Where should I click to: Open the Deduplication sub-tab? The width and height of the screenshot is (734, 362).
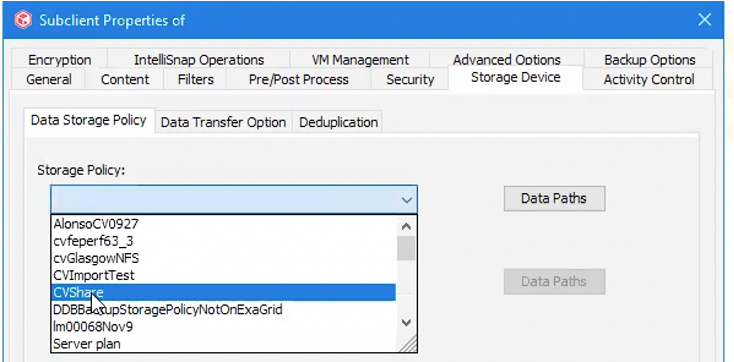pos(338,122)
